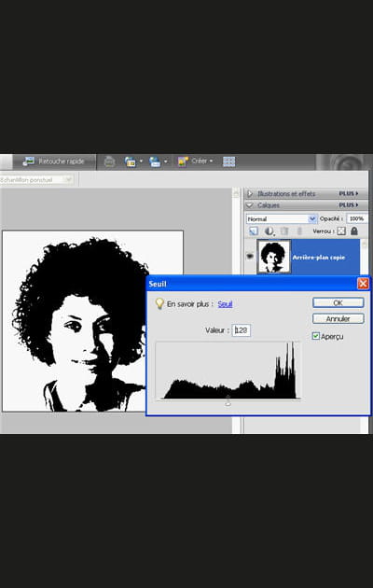Select the Arrière-plan copie layer thumbnail
This screenshot has width=373, height=588.
point(273,257)
